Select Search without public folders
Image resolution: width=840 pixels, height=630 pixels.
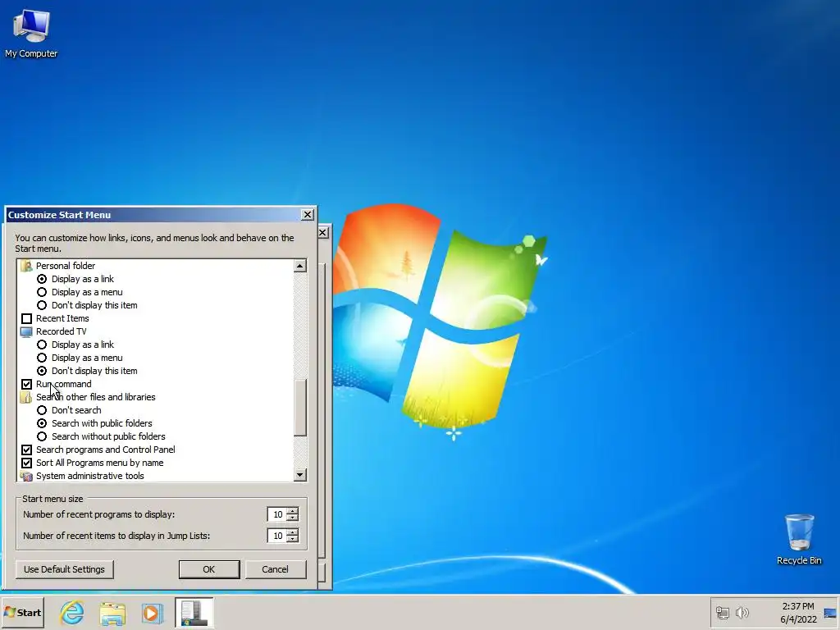42,436
